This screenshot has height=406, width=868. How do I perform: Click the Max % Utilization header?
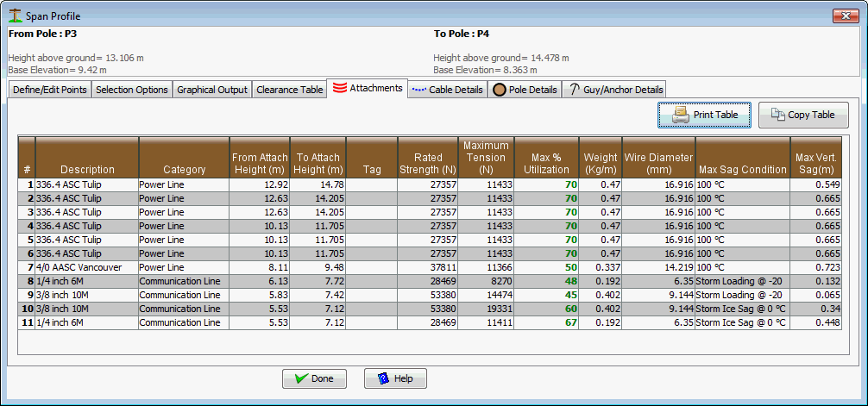click(546, 157)
